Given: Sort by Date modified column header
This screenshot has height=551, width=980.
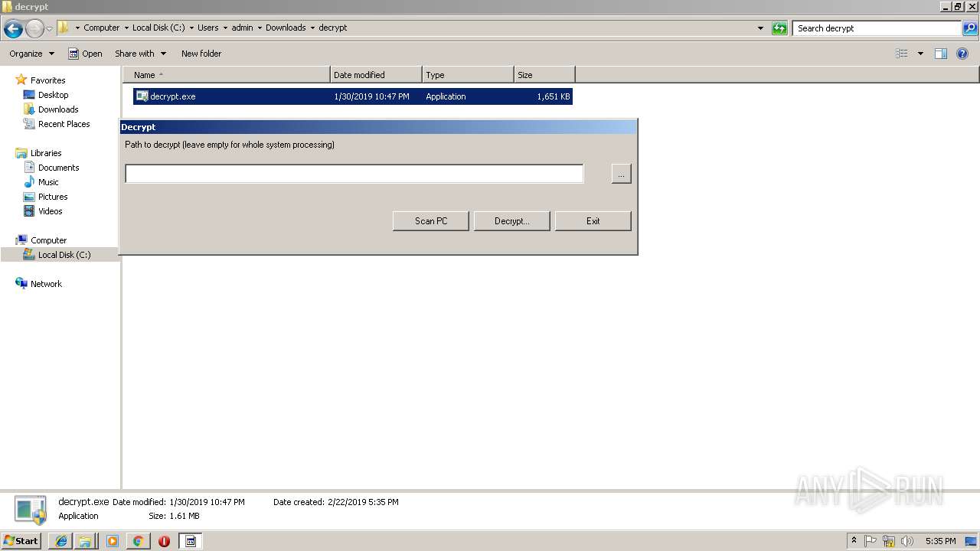Looking at the screenshot, I should (x=376, y=75).
